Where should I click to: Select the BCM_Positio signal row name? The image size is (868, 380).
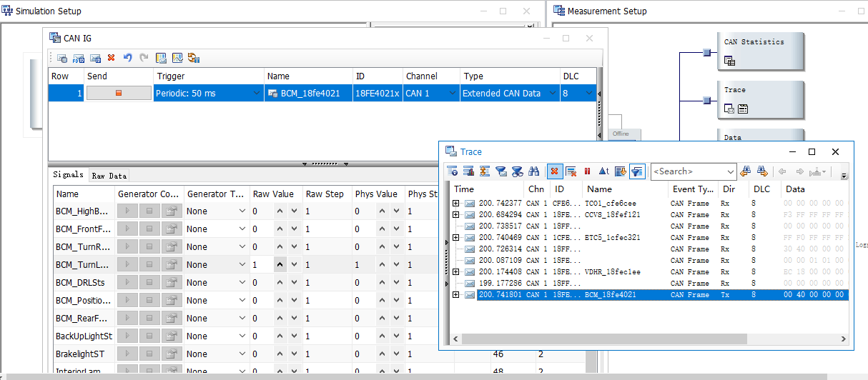[x=83, y=301]
